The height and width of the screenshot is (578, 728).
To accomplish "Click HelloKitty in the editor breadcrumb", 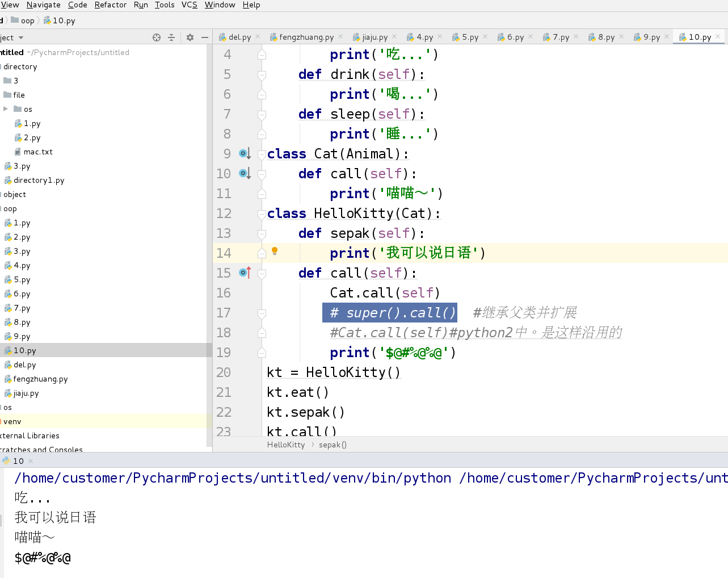I will (286, 445).
